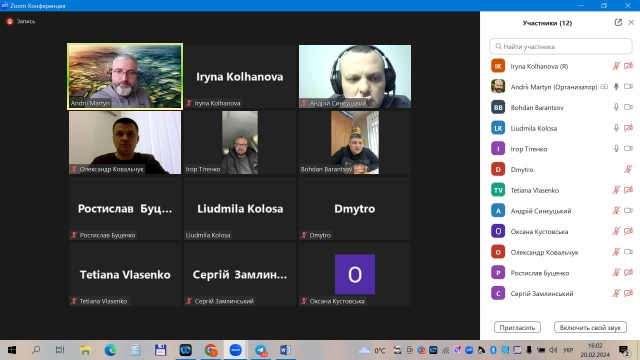Screen dimensions: 640x360
Task: Open taskbar search
Action: 36,350
